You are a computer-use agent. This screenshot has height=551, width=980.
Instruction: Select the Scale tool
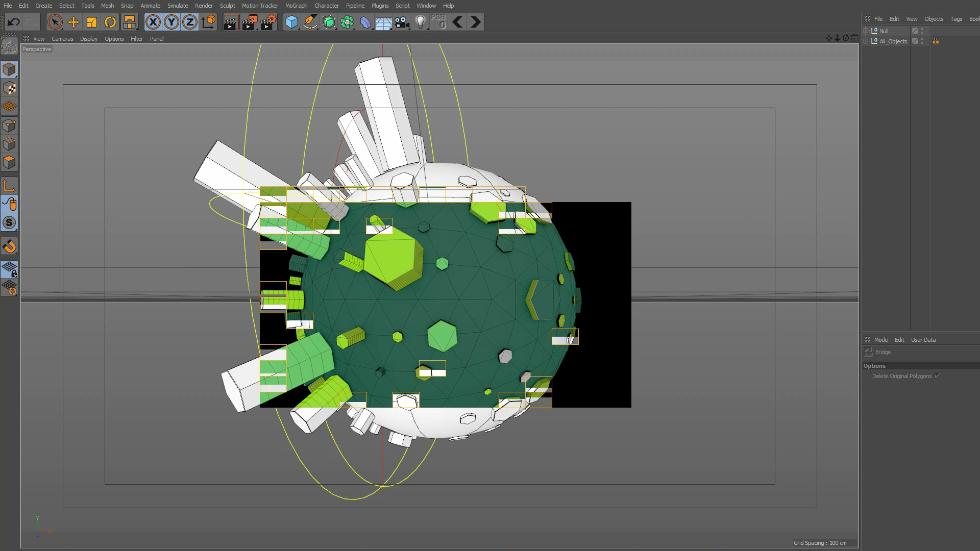pos(92,22)
